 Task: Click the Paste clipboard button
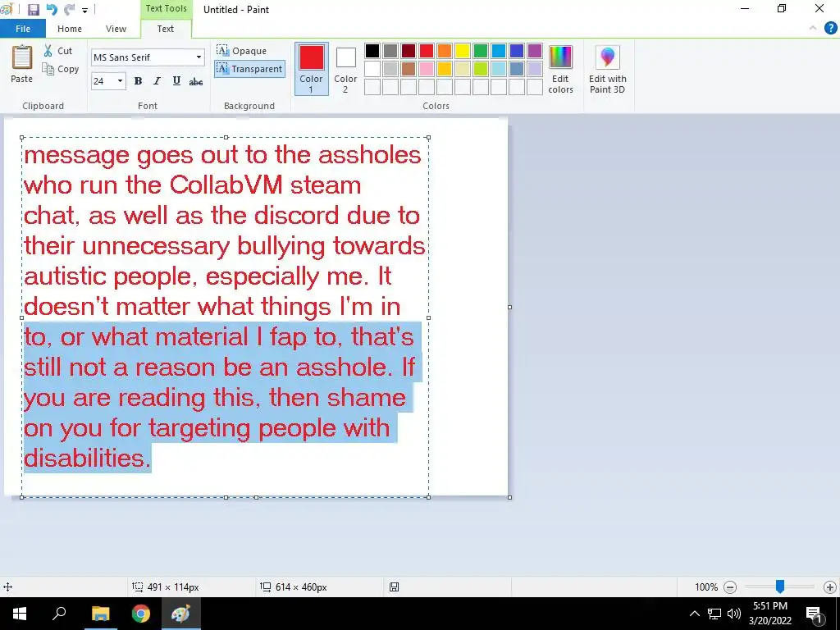tap(22, 64)
